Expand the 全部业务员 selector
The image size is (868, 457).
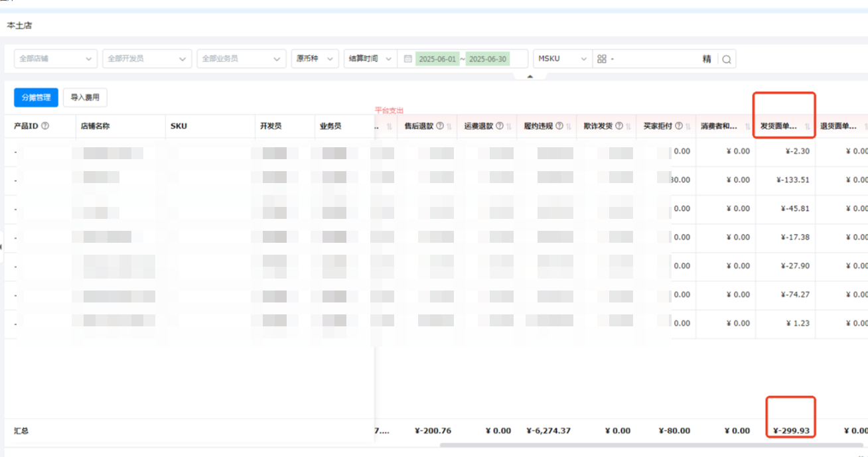coord(242,59)
